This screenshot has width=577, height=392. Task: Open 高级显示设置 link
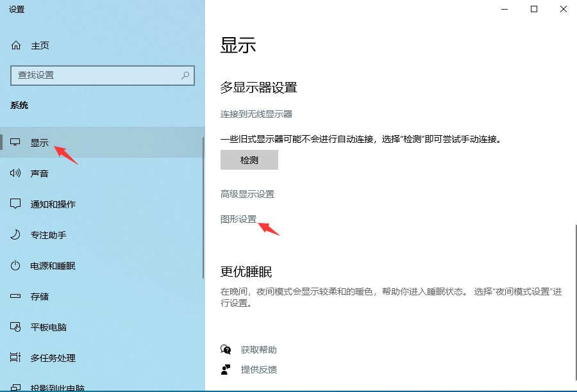247,194
